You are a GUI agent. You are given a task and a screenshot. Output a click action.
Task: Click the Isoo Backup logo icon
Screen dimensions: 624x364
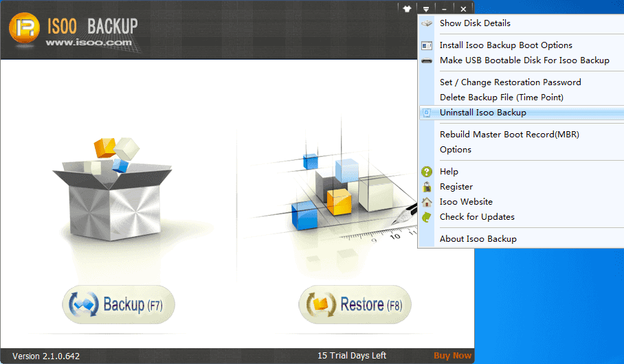(x=23, y=29)
